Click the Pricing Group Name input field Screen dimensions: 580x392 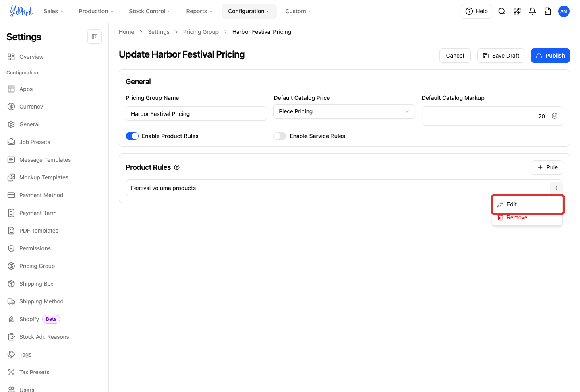coord(196,113)
